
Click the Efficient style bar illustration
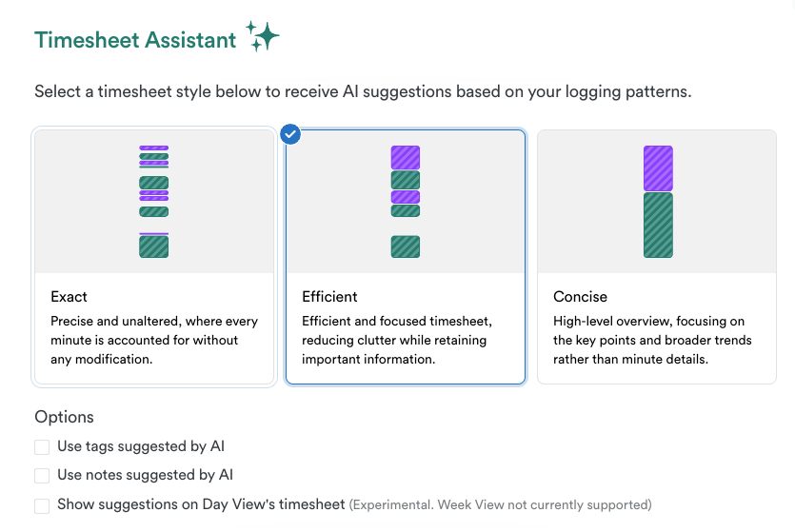pos(406,202)
